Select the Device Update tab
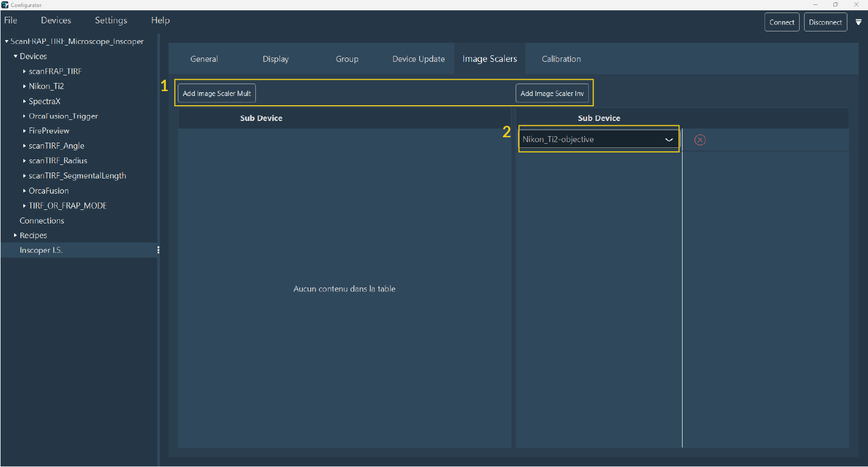 pyautogui.click(x=418, y=59)
